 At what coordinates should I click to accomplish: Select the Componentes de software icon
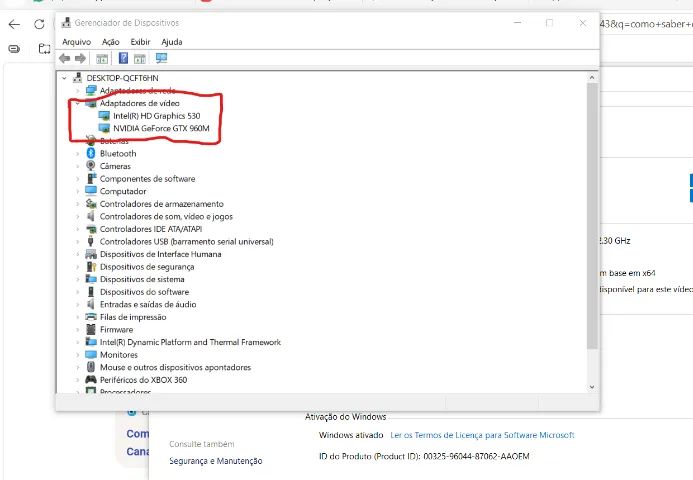(91, 179)
